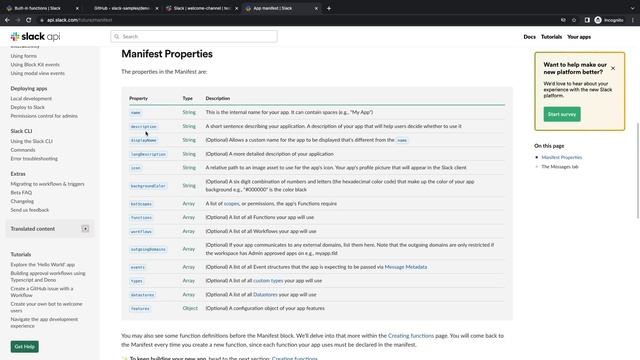Screen dimensions: 640x360
Task: Reload the page with refresh icon
Action: pyautogui.click(x=29, y=20)
